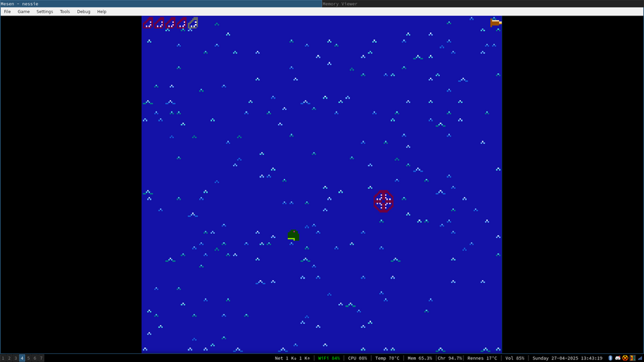This screenshot has height=362, width=644.
Task: Click the signal strength tray icon
Action: click(640, 358)
